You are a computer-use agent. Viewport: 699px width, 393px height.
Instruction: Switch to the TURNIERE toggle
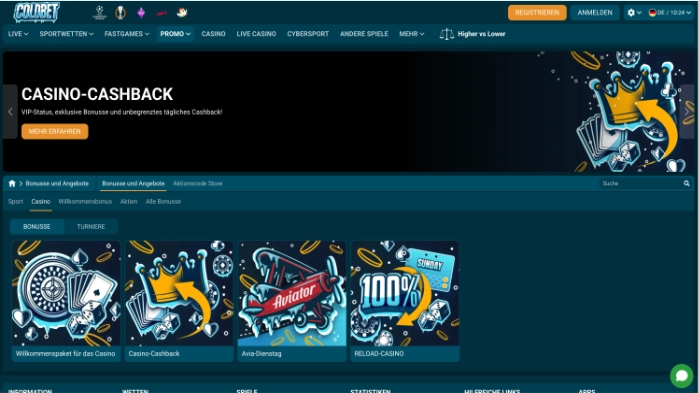coord(91,226)
